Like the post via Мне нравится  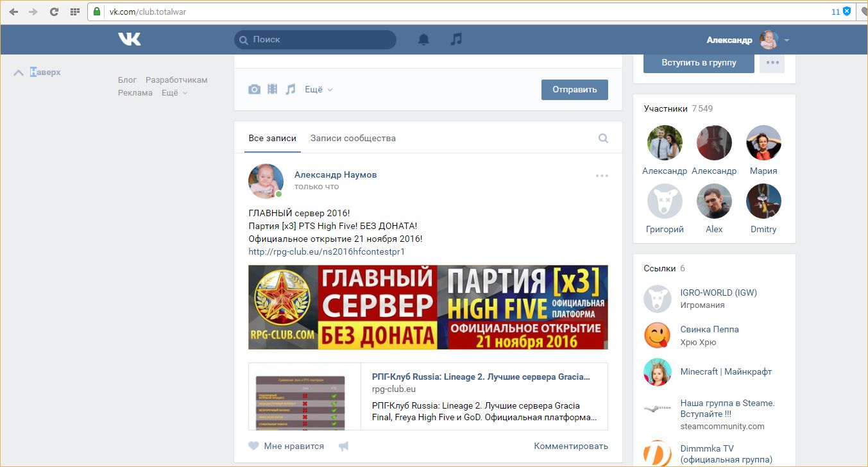pos(286,446)
